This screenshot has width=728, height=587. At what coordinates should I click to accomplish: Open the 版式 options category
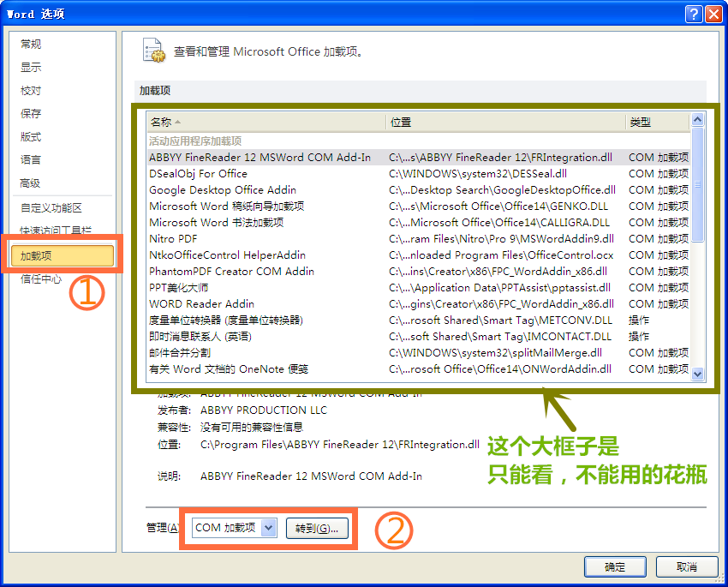tap(31, 137)
